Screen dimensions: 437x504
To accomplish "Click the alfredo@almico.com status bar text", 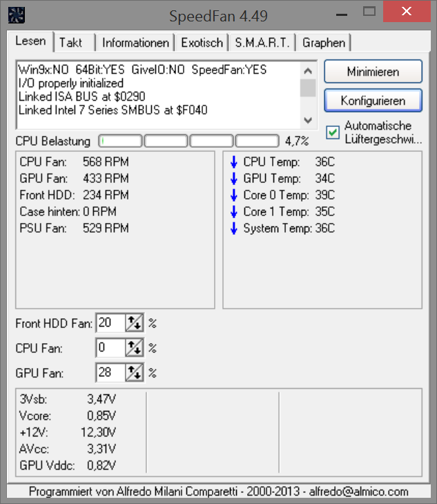I will pyautogui.click(x=358, y=492).
